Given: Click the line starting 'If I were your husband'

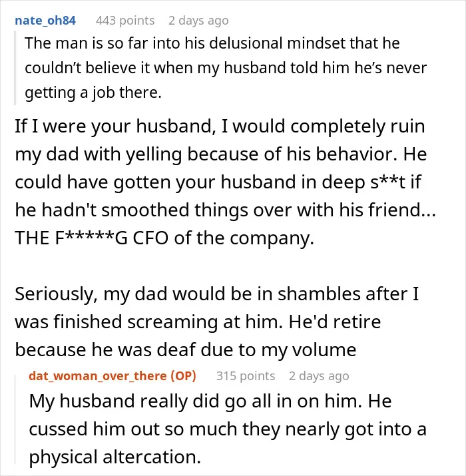Looking at the screenshot, I should click(220, 126).
